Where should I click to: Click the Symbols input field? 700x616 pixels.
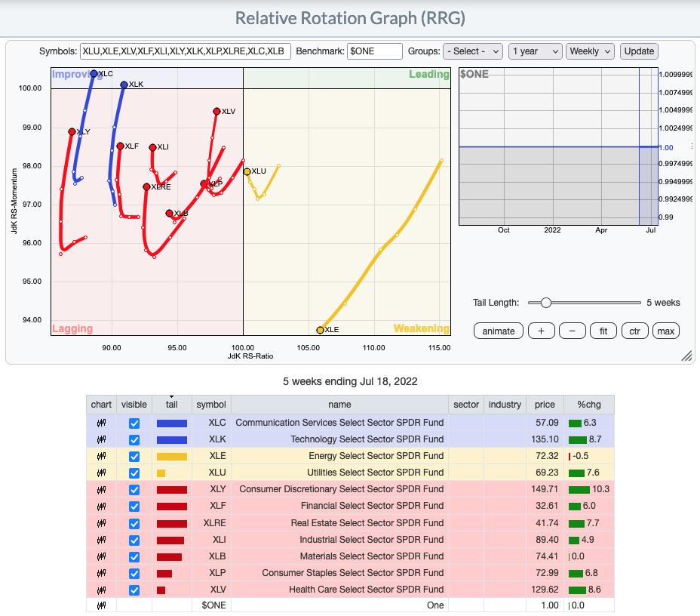click(x=186, y=51)
